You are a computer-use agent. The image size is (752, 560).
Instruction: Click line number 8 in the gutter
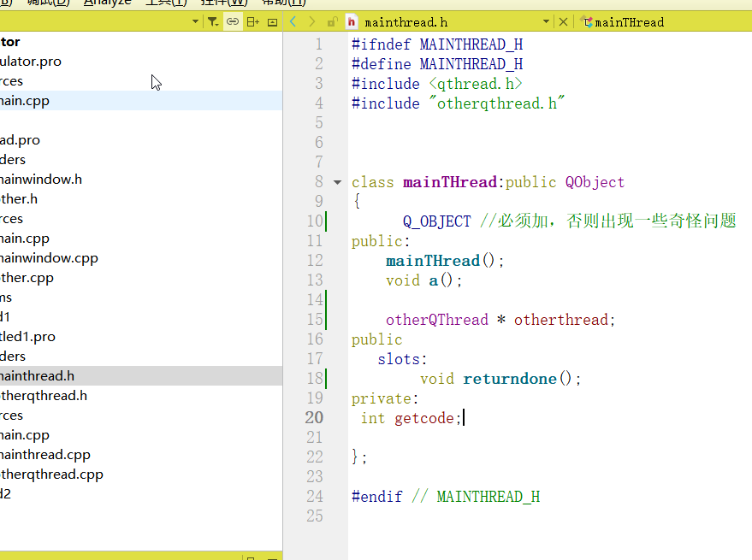319,182
